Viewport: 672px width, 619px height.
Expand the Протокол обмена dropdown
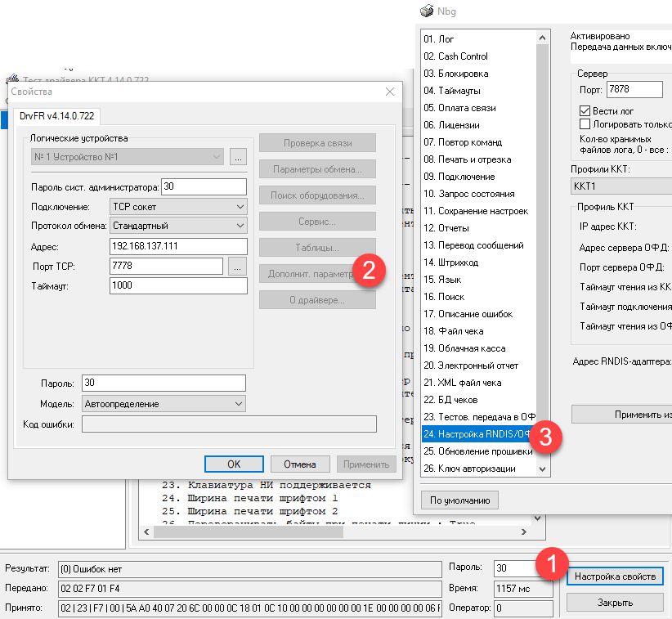coord(177,226)
